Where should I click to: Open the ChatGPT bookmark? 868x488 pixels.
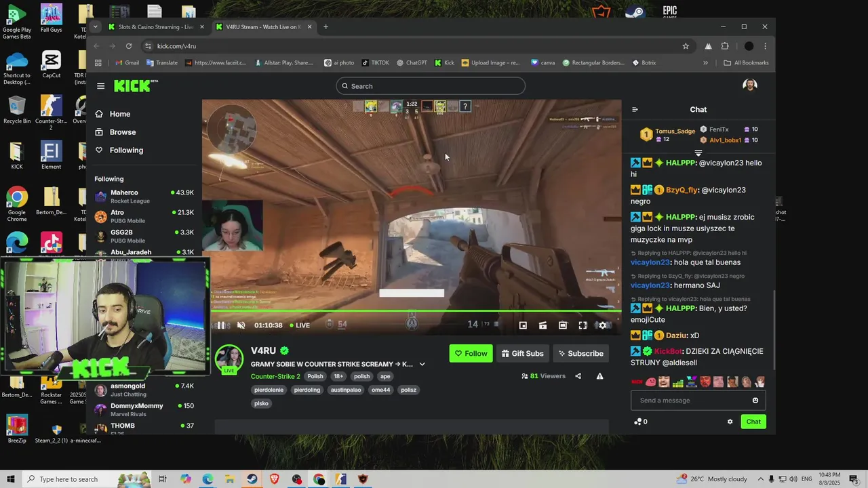[x=411, y=63]
